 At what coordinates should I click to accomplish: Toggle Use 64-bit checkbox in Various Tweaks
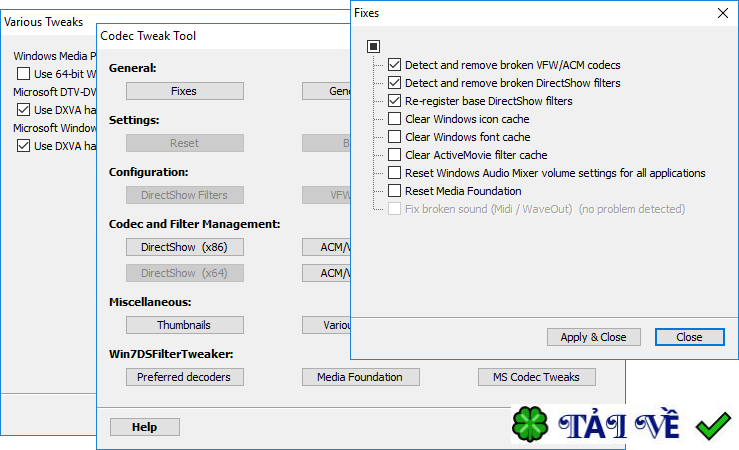click(23, 74)
